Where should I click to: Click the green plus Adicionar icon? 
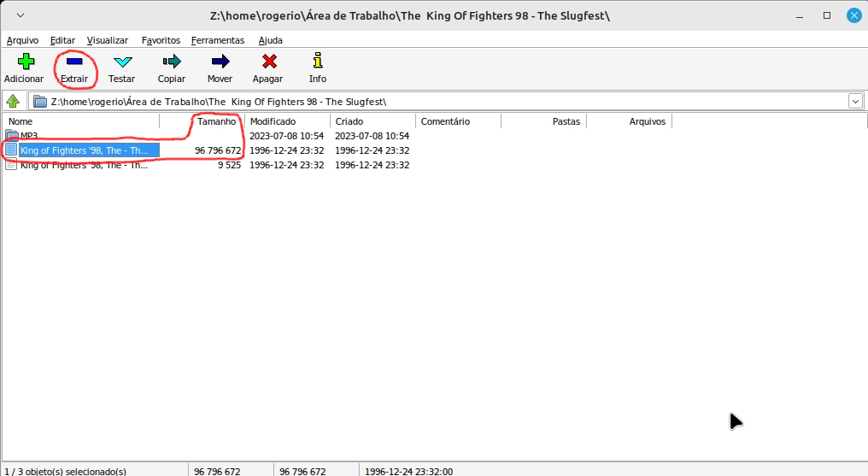click(24, 62)
